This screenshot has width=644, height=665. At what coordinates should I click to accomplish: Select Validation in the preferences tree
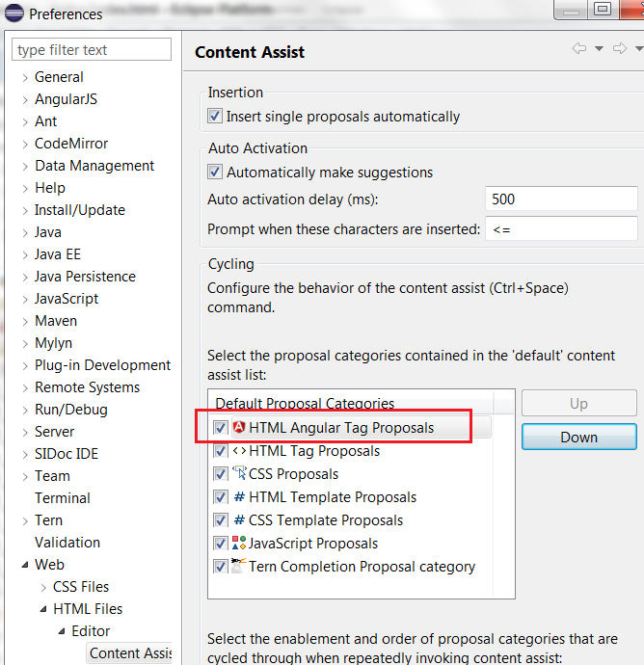coord(67,543)
